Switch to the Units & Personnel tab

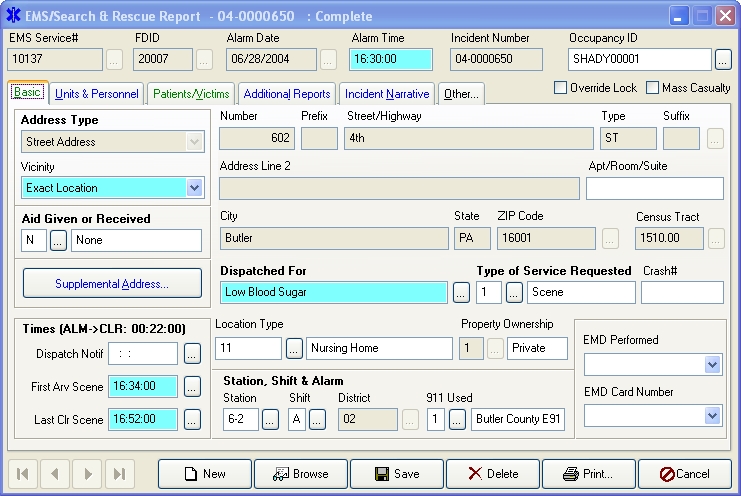pos(97,94)
